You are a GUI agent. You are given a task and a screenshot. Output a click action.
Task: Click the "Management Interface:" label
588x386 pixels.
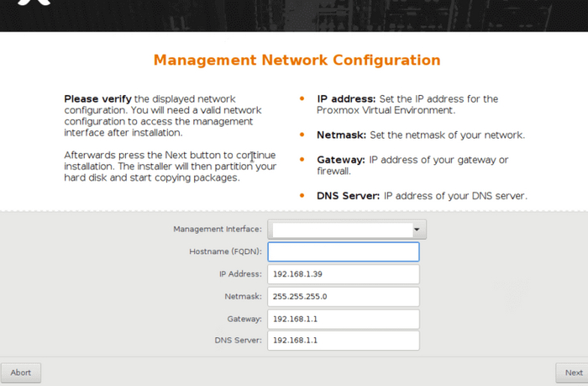click(x=218, y=230)
